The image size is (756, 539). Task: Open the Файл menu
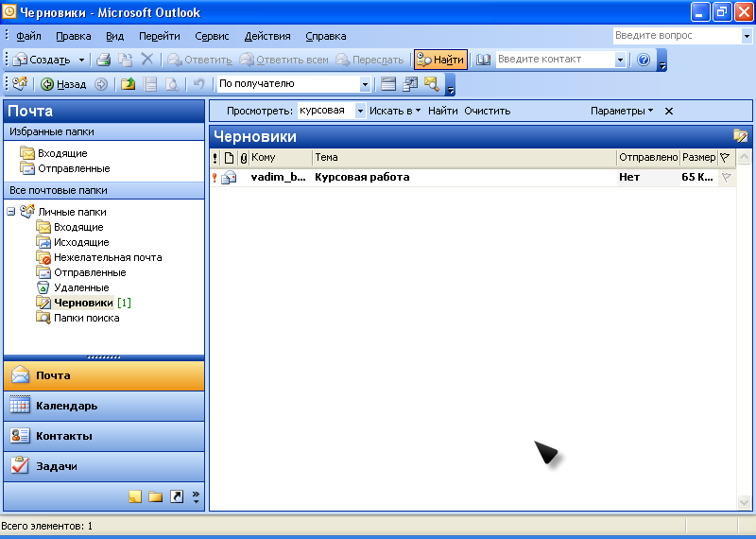click(28, 36)
